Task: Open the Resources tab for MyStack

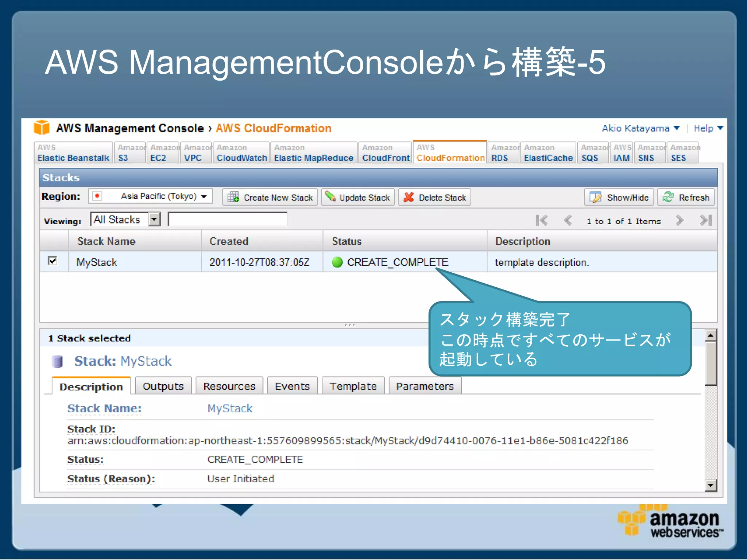Action: click(229, 386)
